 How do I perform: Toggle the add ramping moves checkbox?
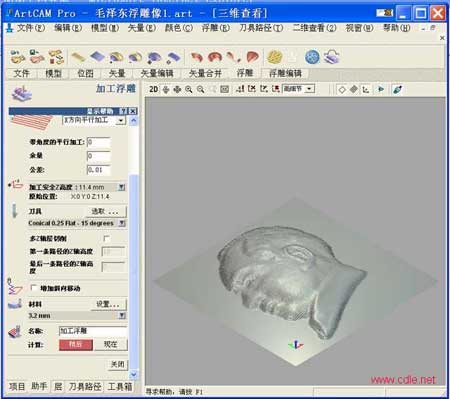33,288
